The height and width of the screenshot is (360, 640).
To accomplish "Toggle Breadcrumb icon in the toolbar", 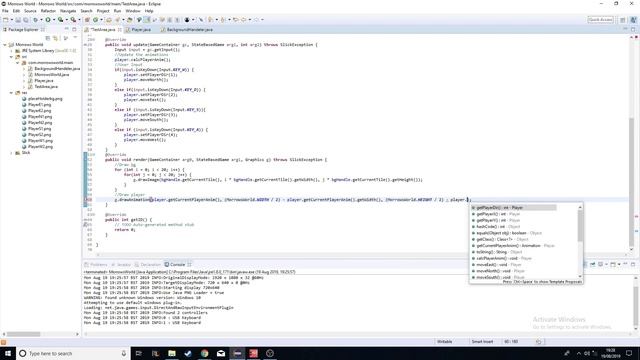I will point(140,20).
